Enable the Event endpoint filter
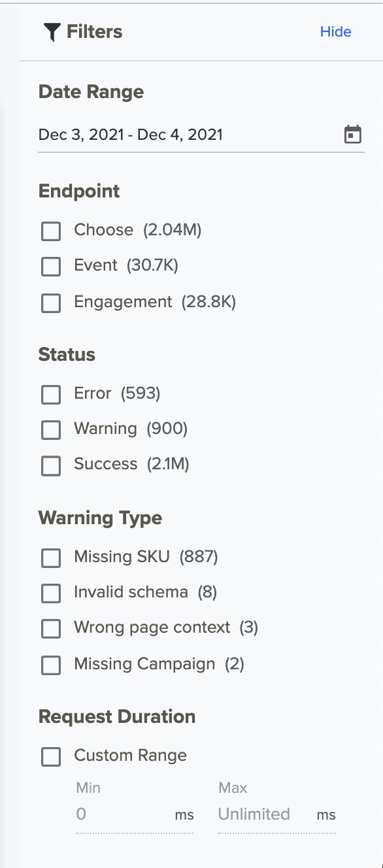The image size is (383, 868). point(51,267)
